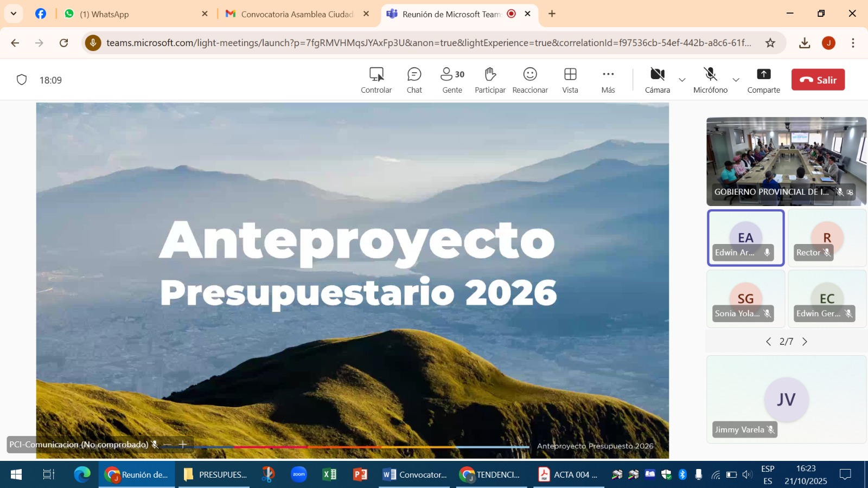Open the Más options menu
Image resolution: width=868 pixels, height=488 pixels.
point(608,80)
